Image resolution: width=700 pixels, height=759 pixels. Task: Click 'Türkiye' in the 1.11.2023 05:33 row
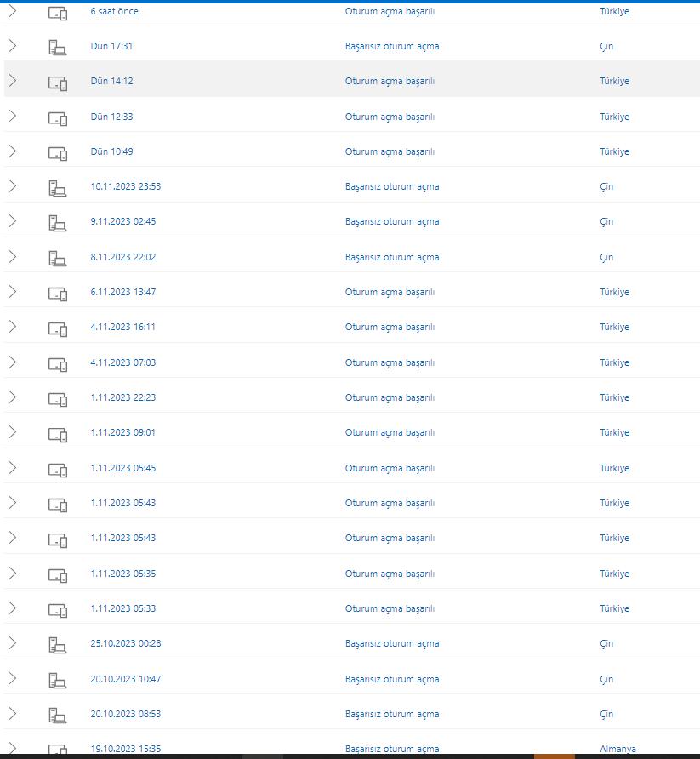(x=614, y=608)
